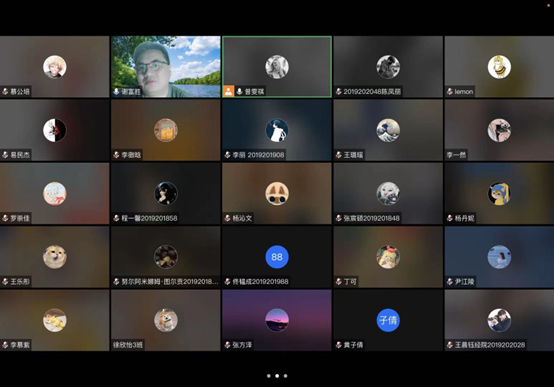554x387 pixels.
Task: Switch to the third page dot
Action: click(x=285, y=376)
